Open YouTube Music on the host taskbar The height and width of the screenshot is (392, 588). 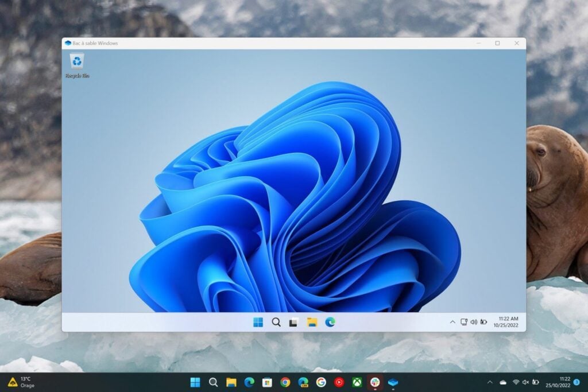tap(339, 382)
